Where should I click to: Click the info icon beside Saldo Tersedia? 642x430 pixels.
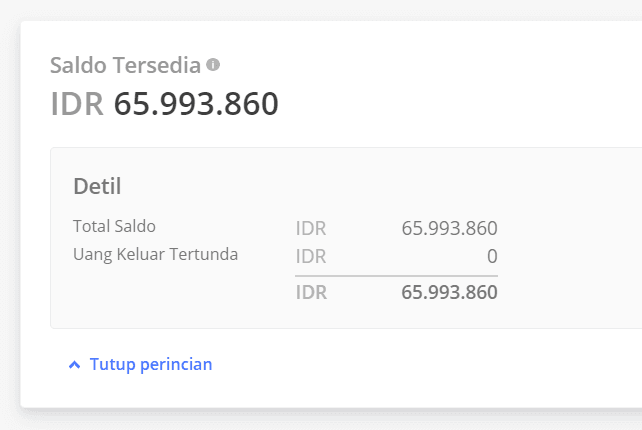click(213, 65)
